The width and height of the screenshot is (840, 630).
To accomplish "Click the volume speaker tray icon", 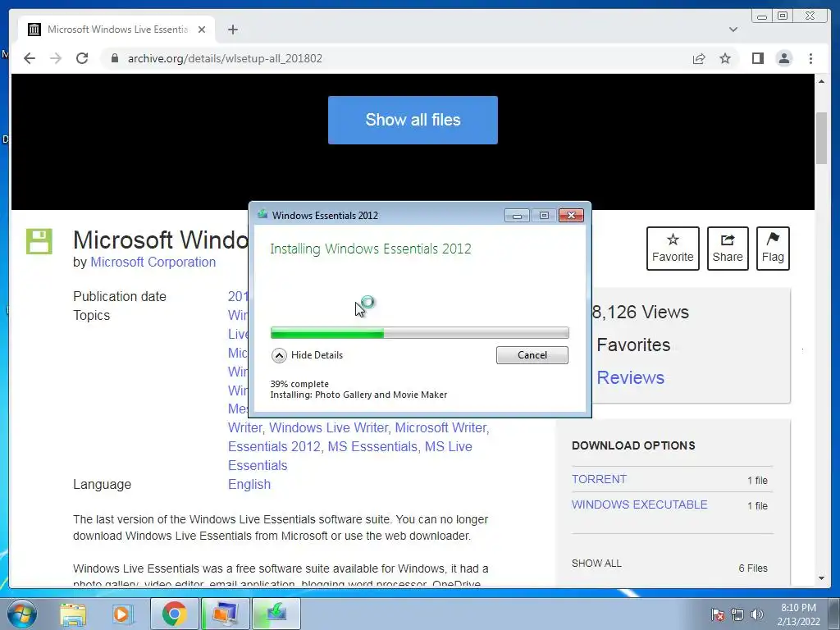I will (x=757, y=614).
